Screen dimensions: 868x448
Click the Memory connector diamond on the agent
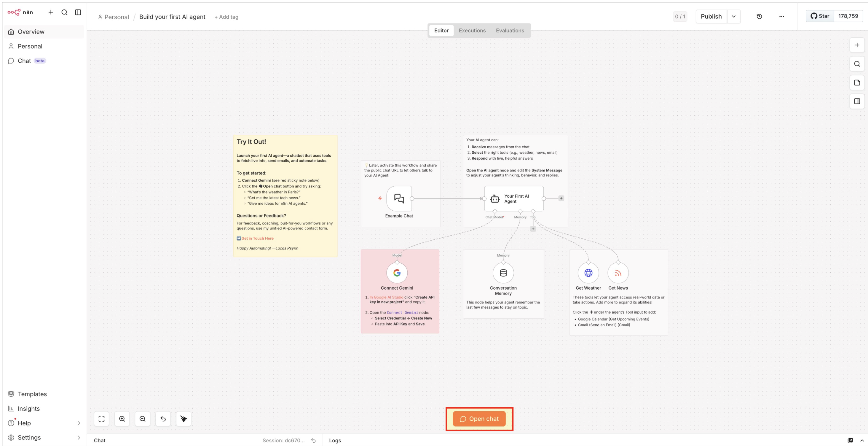tap(520, 212)
